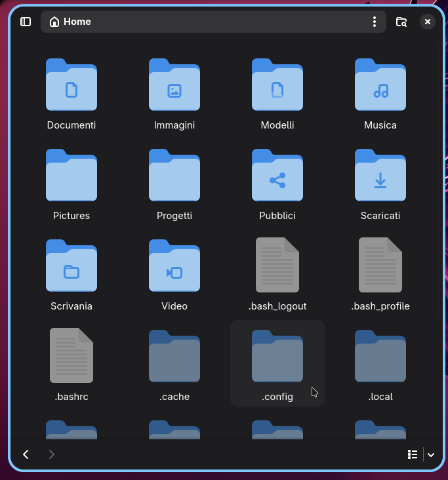Open the Pubblici shared folder icon
Viewport: 448px width, 480px height.
[x=277, y=175]
